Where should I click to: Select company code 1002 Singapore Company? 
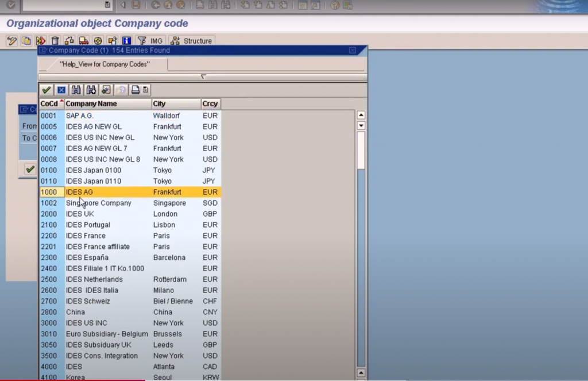pyautogui.click(x=130, y=203)
